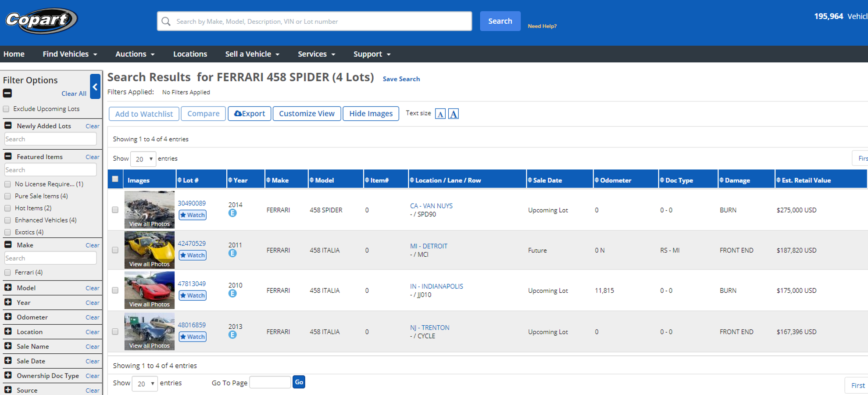
Task: Click the magnifier icon in search bar
Action: click(x=166, y=22)
